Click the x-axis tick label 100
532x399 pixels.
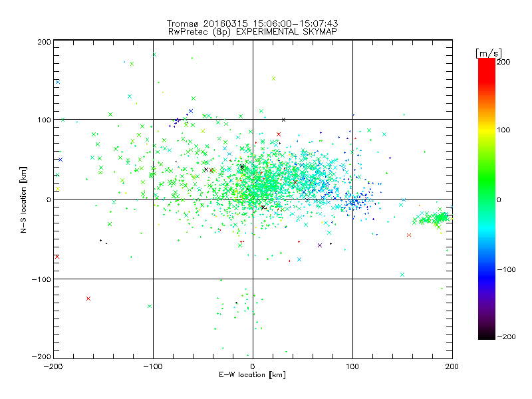352,366
